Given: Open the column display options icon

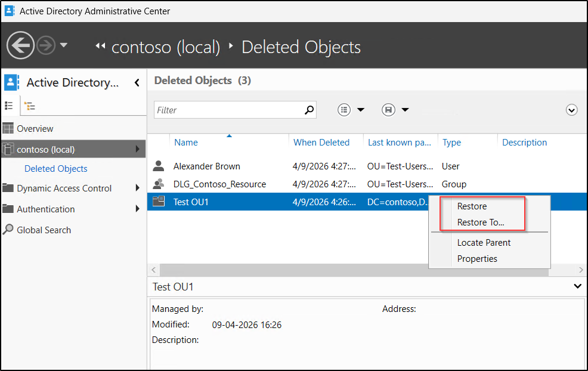Looking at the screenshot, I should tap(343, 110).
